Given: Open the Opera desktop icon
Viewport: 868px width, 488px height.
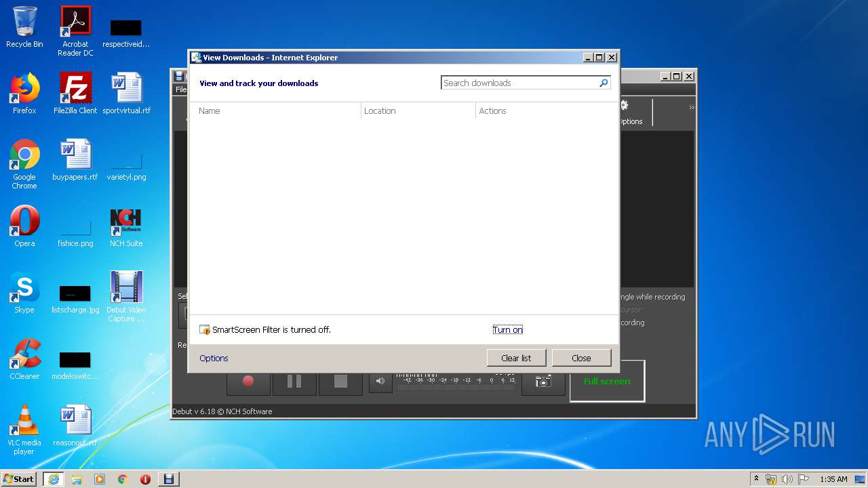Looking at the screenshot, I should point(24,226).
